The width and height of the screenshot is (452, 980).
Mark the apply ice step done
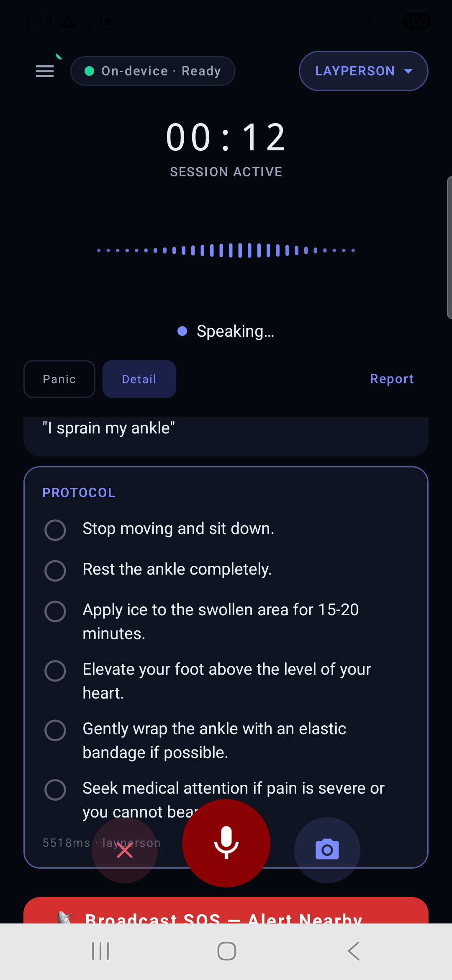[x=55, y=611]
